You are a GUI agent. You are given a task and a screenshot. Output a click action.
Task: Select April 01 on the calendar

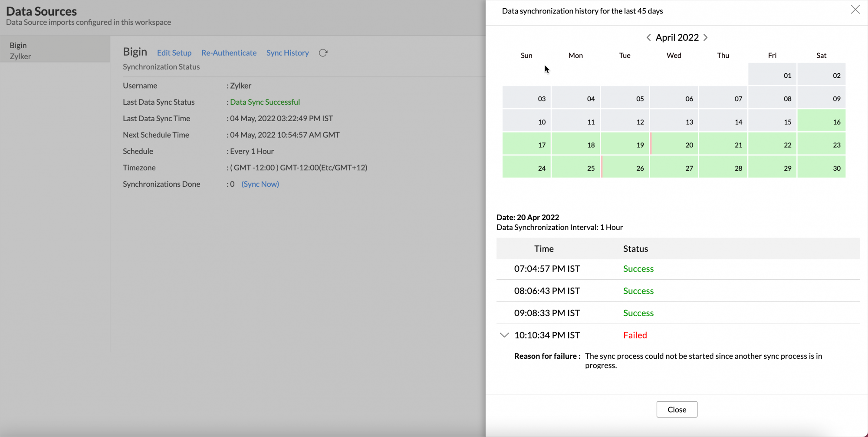[773, 74]
